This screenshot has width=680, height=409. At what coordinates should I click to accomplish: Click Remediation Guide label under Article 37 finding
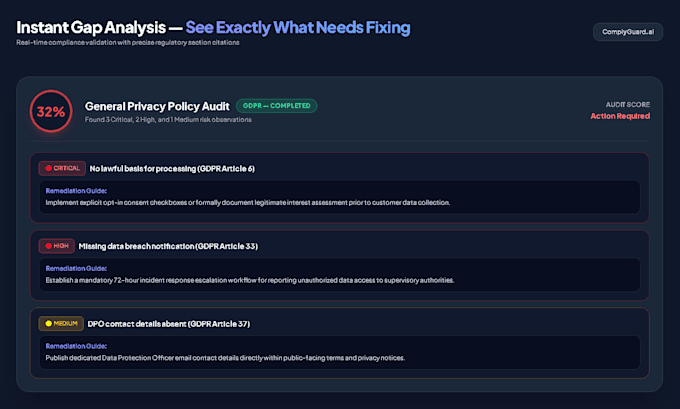[x=76, y=346]
